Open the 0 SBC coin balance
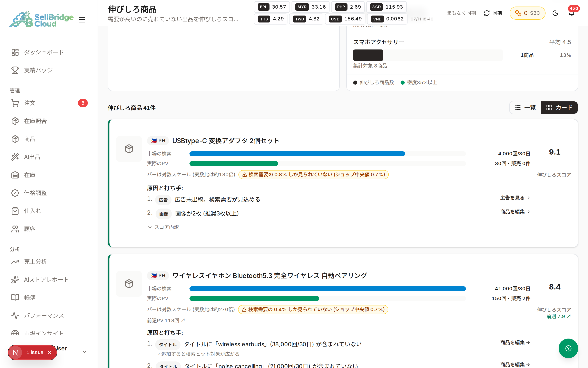 click(x=528, y=13)
